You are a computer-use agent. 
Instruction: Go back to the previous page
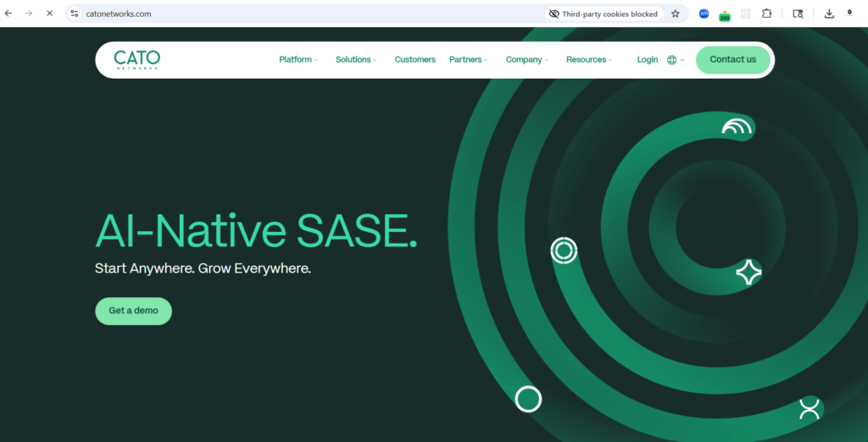[8, 14]
